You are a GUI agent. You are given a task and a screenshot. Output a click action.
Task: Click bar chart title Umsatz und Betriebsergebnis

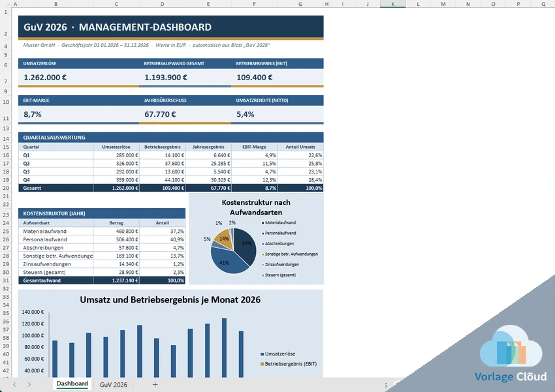coord(170,300)
